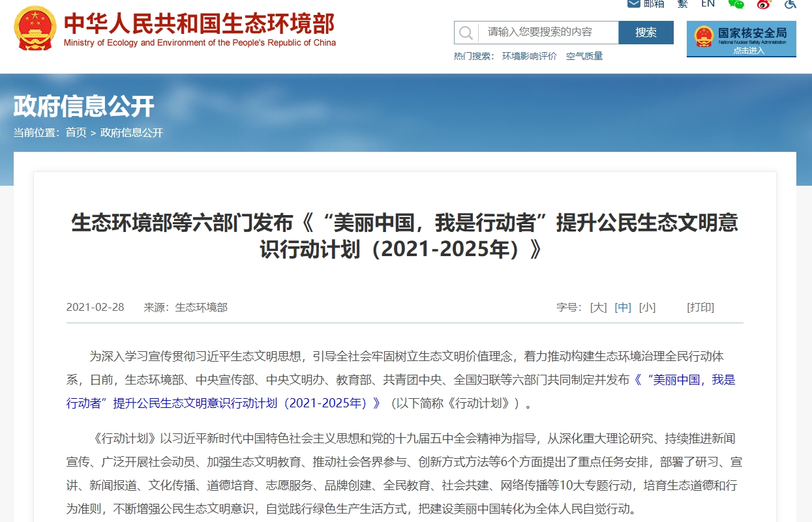Image resolution: width=812 pixels, height=522 pixels.
Task: Select hot search term 环境影响评价
Action: [529, 57]
